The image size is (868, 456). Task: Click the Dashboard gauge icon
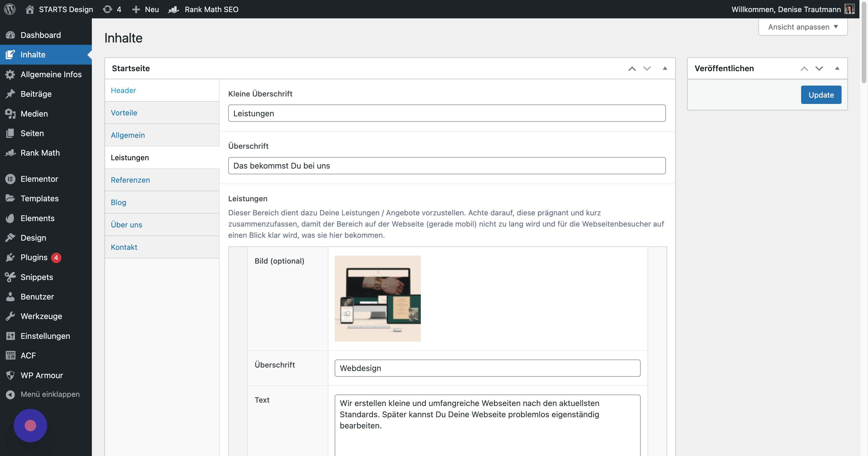pos(10,35)
